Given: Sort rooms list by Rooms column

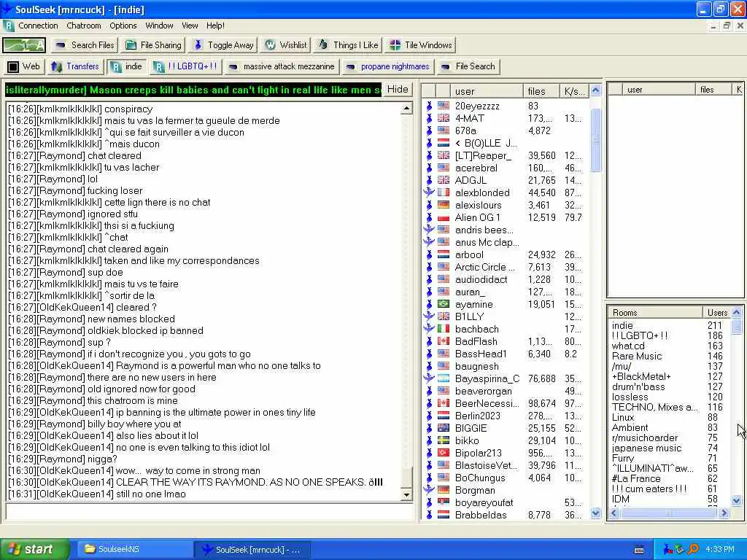Looking at the screenshot, I should tap(655, 313).
